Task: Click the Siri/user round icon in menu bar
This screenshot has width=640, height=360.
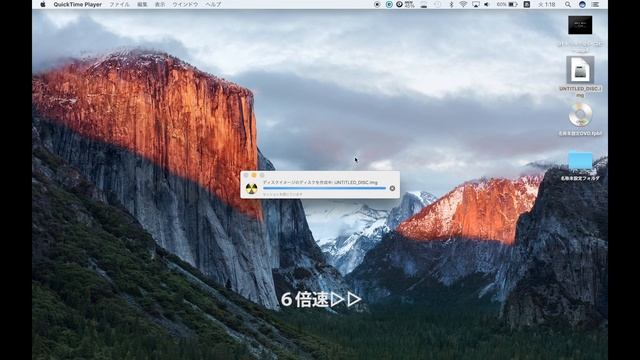Action: pos(582,4)
